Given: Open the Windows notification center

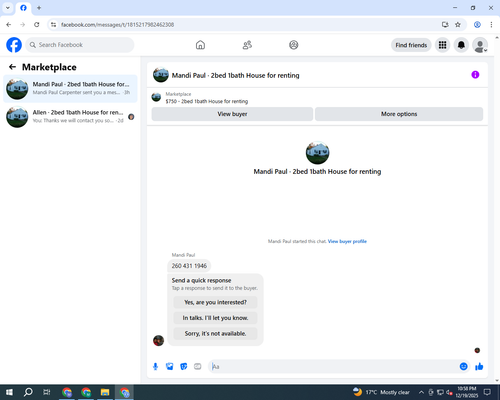Looking at the screenshot, I should click(488, 392).
